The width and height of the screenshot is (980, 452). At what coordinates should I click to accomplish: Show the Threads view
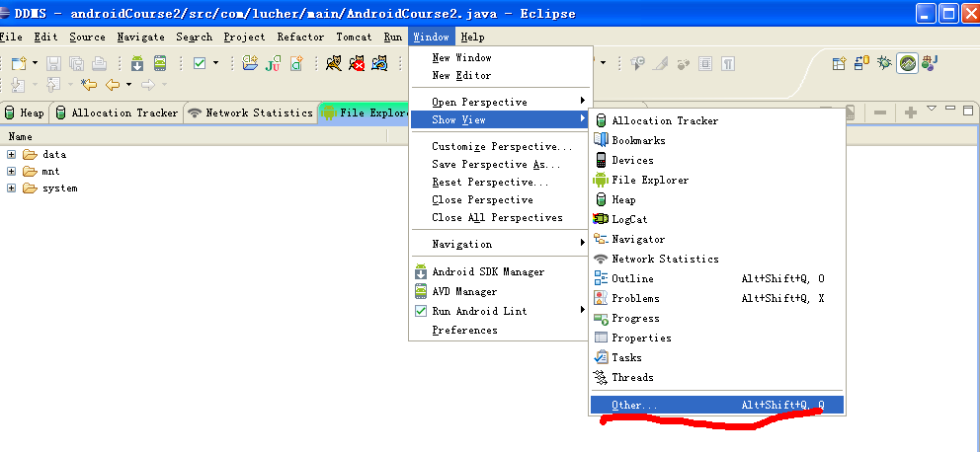pyautogui.click(x=717, y=377)
